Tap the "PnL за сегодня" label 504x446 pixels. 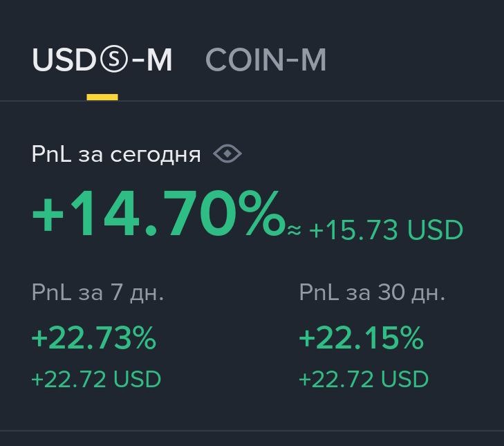pyautogui.click(x=116, y=154)
